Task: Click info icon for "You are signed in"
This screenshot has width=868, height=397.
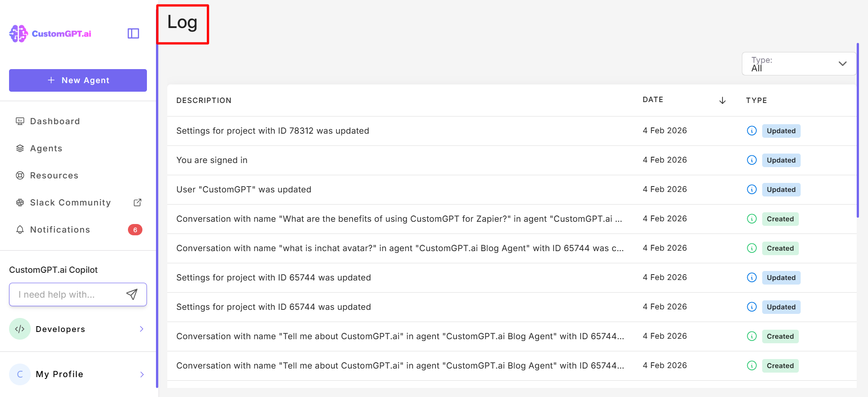Action: (x=752, y=160)
